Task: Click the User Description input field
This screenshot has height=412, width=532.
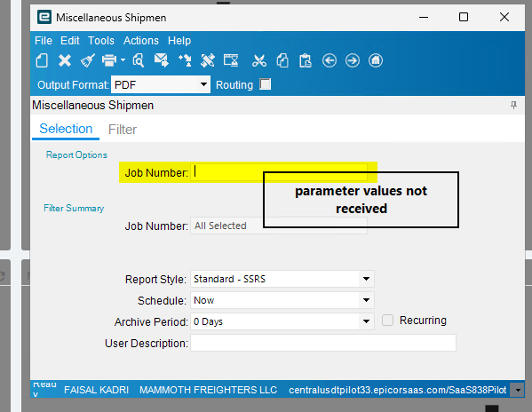Action: click(x=323, y=343)
